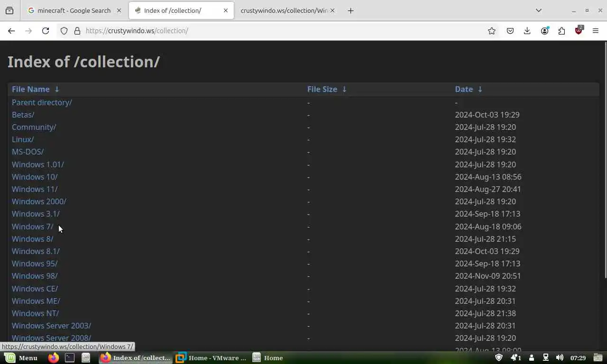Launch the terminal from the panel
Screen dimensions: 607x364
point(70,358)
